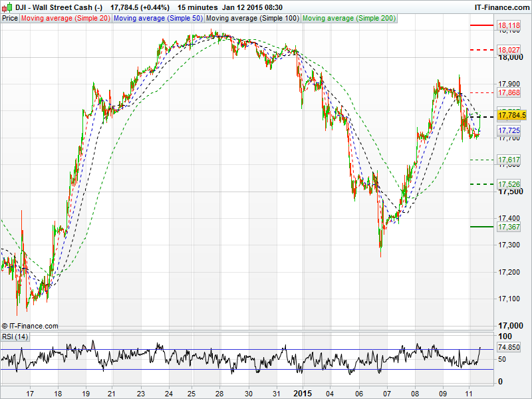The height and width of the screenshot is (399, 532).
Task: Select the green 17,526 support level tag
Action: [509, 184]
